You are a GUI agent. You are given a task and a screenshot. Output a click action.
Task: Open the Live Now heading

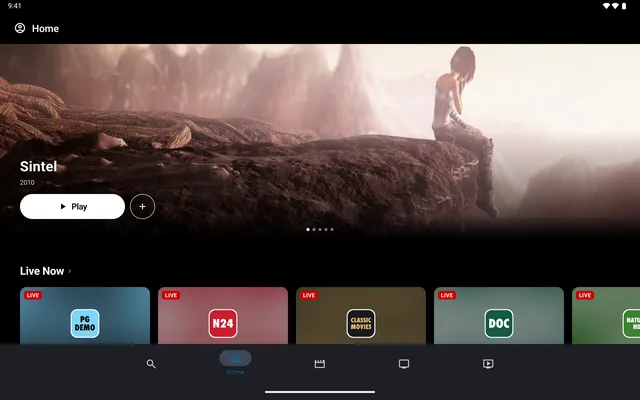click(x=42, y=271)
